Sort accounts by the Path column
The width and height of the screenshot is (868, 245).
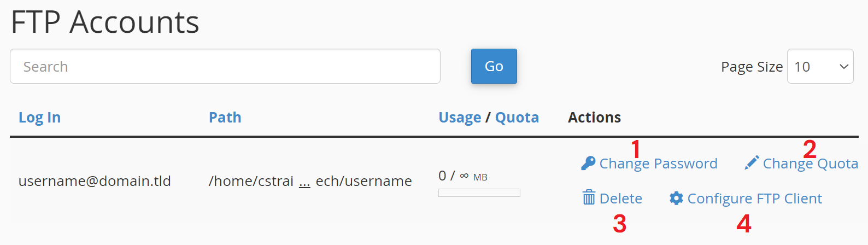point(225,118)
